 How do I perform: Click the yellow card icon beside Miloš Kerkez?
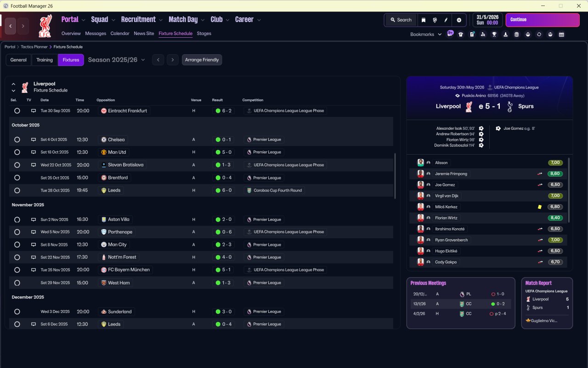coord(540,207)
